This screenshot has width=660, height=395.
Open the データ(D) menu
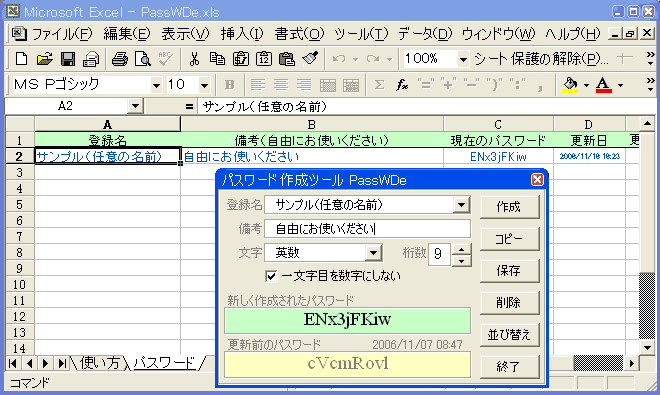(x=425, y=34)
